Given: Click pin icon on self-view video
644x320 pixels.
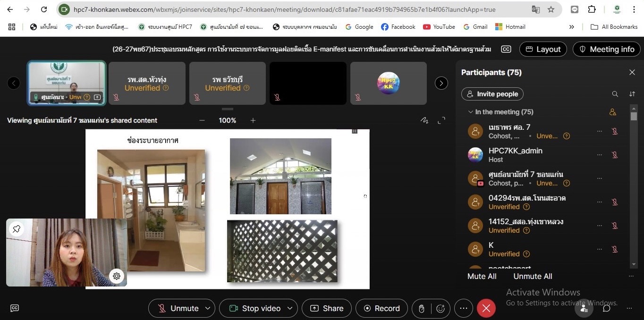Looking at the screenshot, I should coord(17,229).
